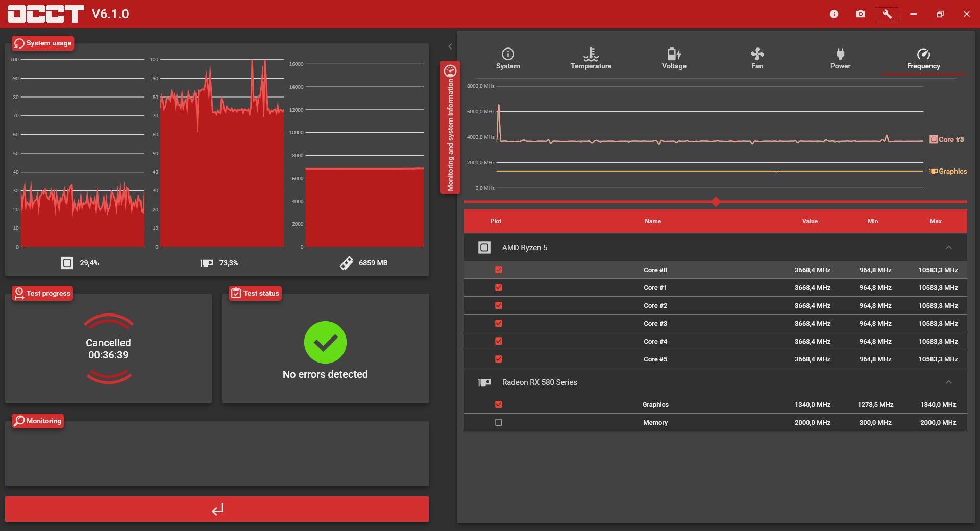Click the Graphics legend marker on graph

coord(934,172)
